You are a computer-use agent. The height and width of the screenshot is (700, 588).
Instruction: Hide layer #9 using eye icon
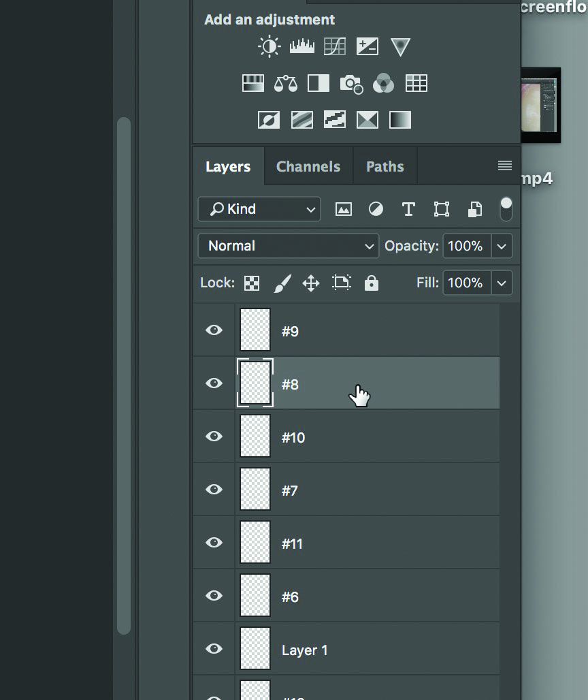pos(214,330)
